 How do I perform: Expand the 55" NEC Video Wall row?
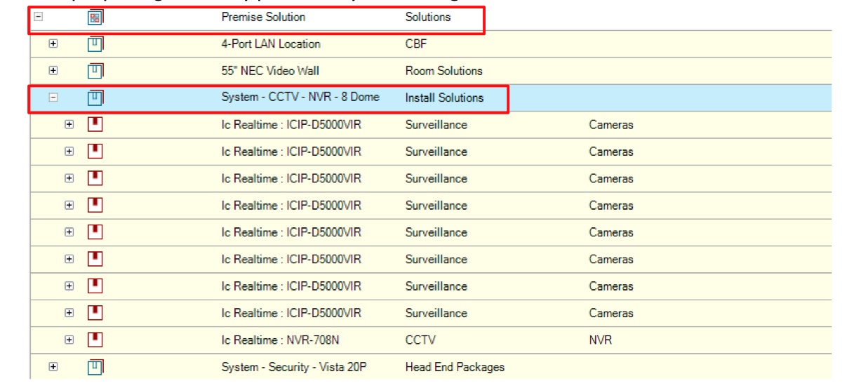coord(53,70)
